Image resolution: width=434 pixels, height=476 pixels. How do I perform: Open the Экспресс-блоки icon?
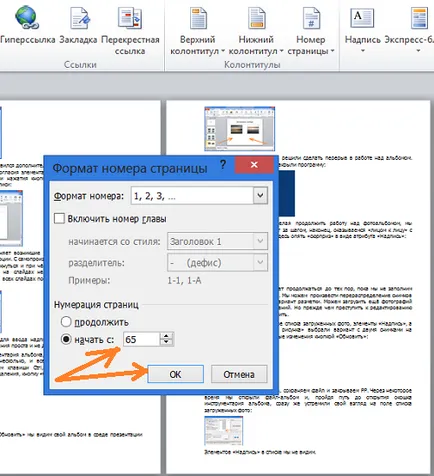click(x=419, y=18)
